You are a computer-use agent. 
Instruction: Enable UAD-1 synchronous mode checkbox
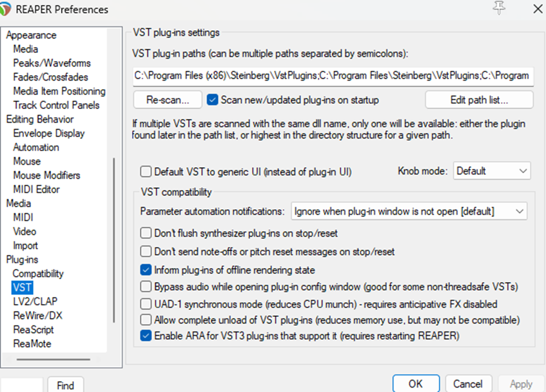pyautogui.click(x=146, y=304)
